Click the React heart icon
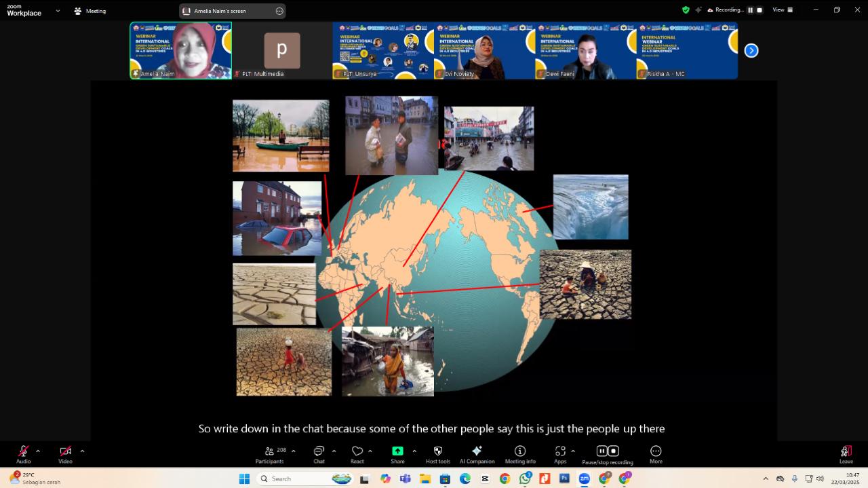 tap(357, 452)
